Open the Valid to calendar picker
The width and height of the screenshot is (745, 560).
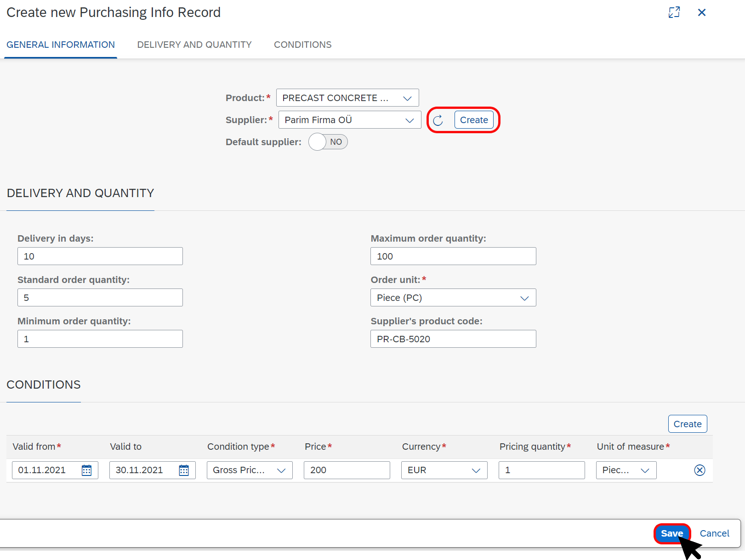(184, 470)
